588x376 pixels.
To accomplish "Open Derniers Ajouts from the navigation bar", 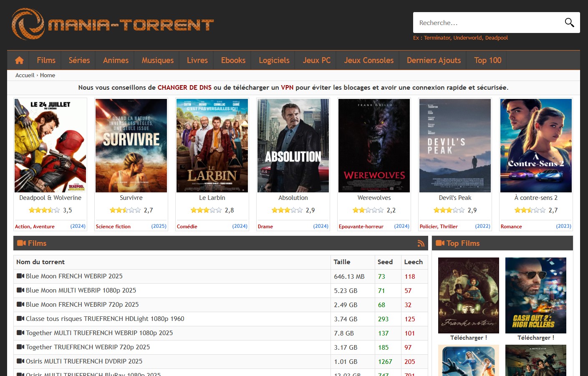I will coord(434,61).
